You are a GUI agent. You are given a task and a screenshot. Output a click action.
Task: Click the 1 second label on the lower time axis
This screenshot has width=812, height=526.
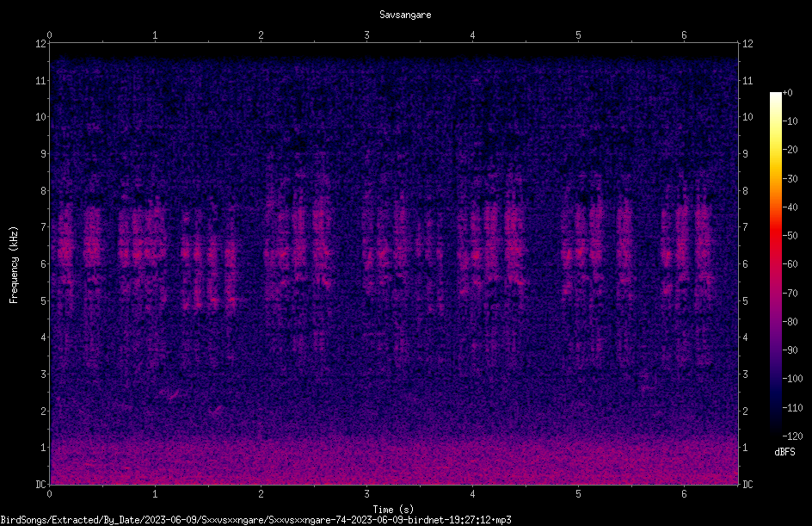click(x=155, y=494)
